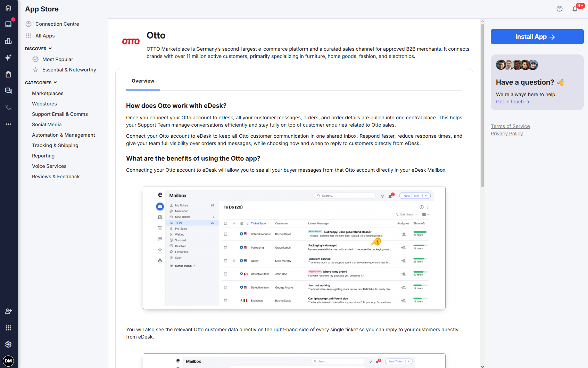Image resolution: width=588 pixels, height=368 pixels.
Task: Click the Install App button
Action: point(537,37)
